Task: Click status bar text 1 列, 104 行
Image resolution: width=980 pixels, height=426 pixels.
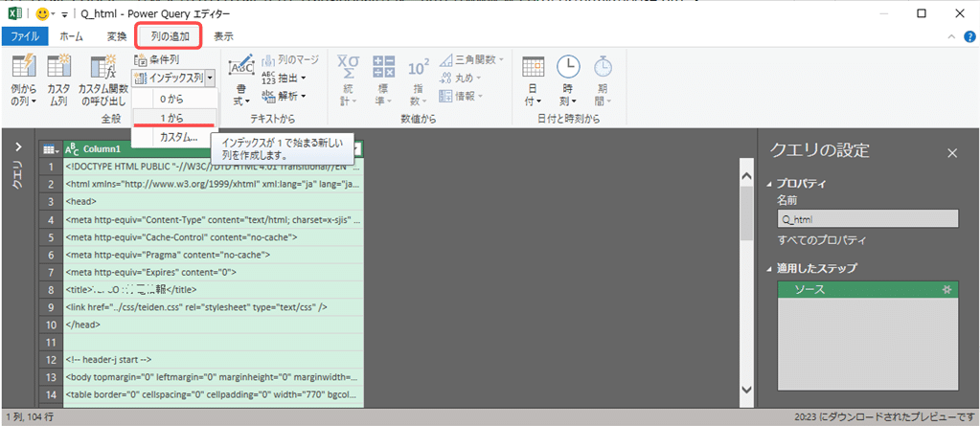Action: [x=30, y=416]
